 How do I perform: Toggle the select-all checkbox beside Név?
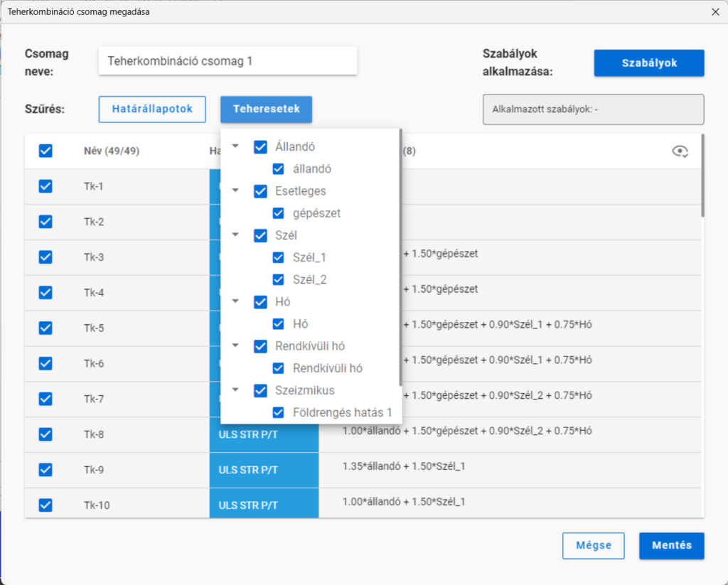45,151
